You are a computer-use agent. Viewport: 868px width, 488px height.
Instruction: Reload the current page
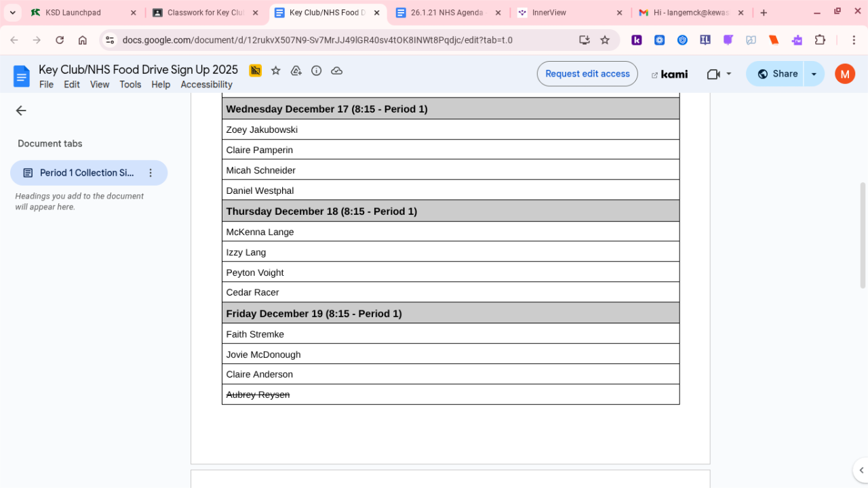click(60, 40)
